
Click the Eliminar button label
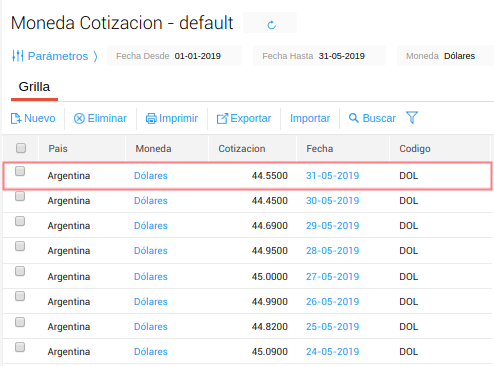(x=107, y=118)
